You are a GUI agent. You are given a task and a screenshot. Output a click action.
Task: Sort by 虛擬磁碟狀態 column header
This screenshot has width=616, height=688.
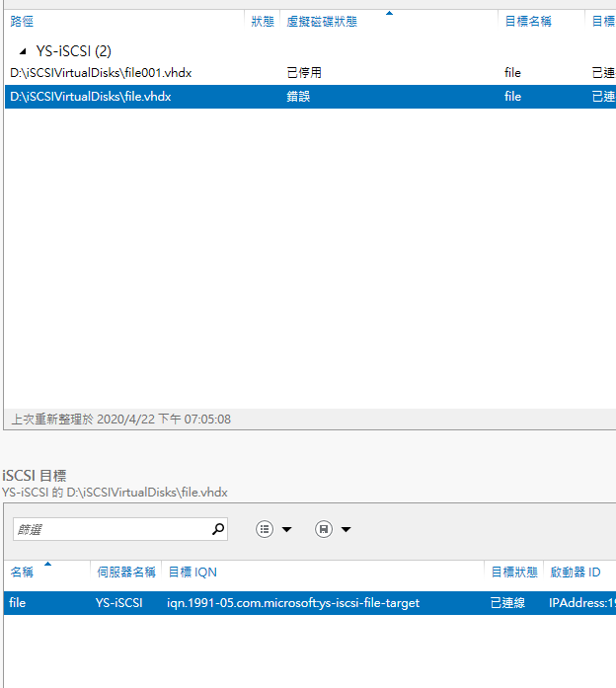tap(322, 21)
